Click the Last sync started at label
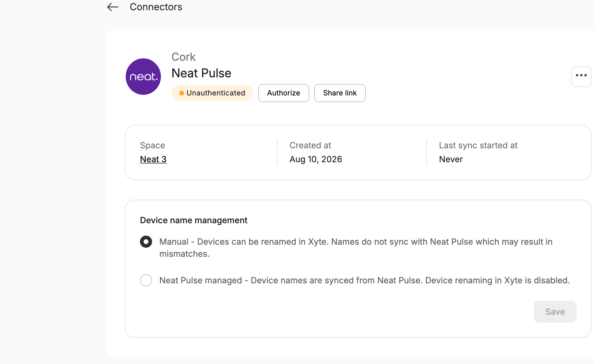Screen dimensions: 594x364 pos(478,145)
